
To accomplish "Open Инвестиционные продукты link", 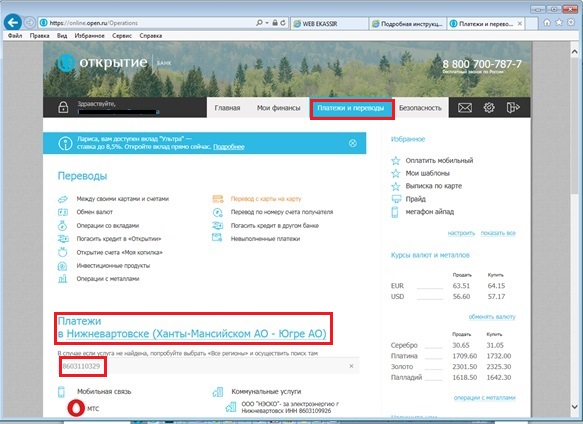I will [x=113, y=266].
